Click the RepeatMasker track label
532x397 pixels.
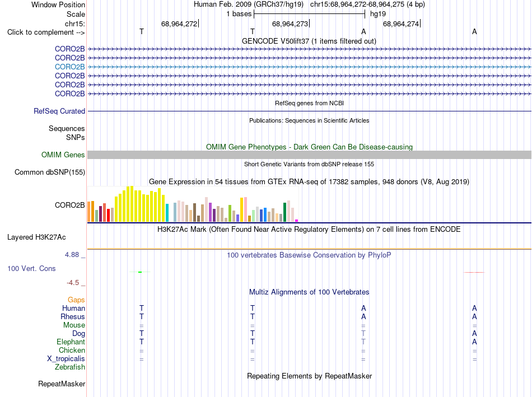click(x=62, y=384)
